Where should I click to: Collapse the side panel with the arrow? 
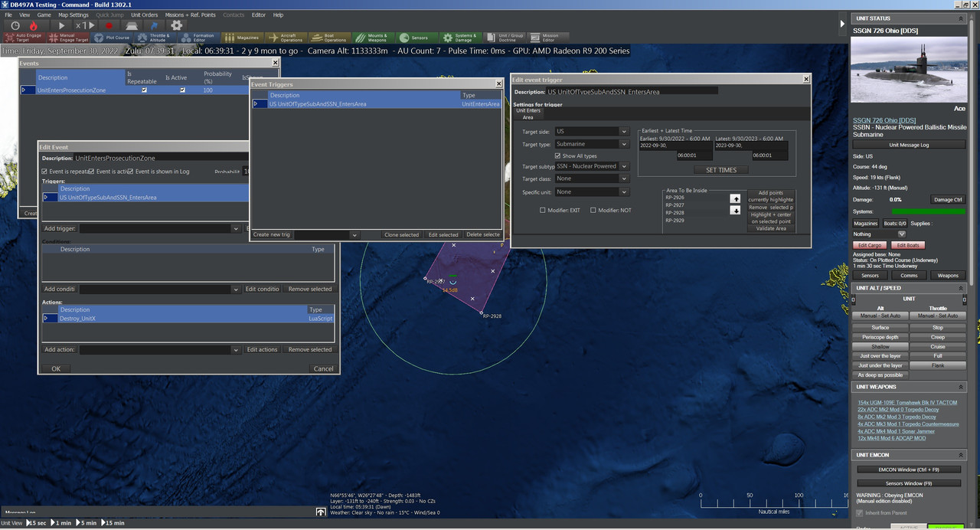click(842, 24)
